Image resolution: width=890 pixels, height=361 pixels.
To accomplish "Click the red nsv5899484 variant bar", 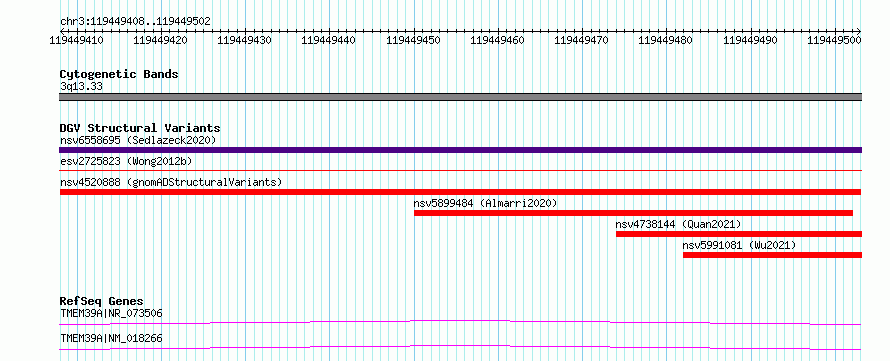I will click(x=633, y=213).
